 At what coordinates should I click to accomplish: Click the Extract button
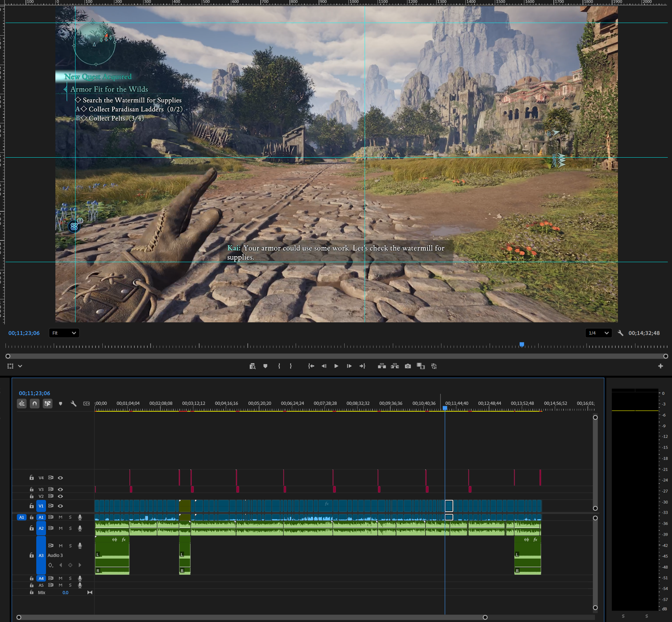pos(395,366)
